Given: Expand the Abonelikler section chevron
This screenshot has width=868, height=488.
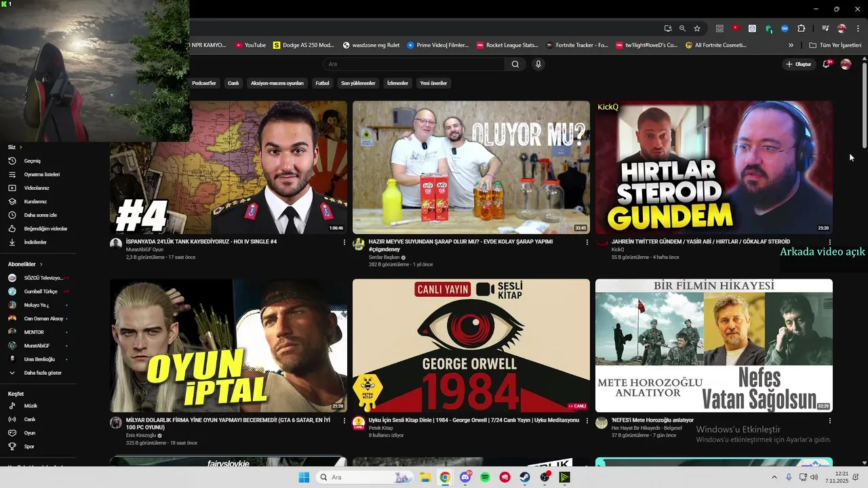Looking at the screenshot, I should click(41, 264).
